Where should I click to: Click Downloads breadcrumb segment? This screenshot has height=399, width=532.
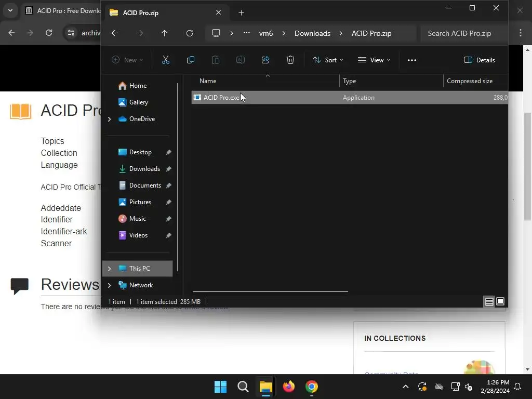click(312, 33)
